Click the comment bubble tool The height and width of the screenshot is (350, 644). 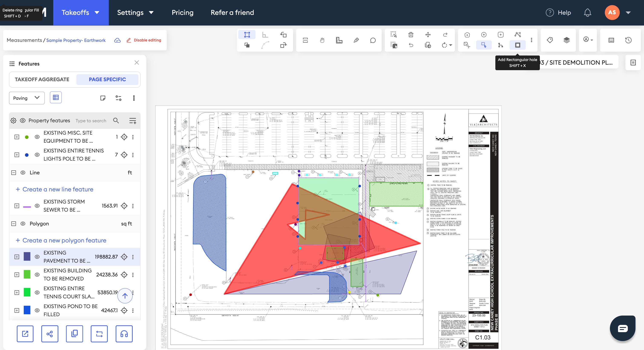(373, 40)
